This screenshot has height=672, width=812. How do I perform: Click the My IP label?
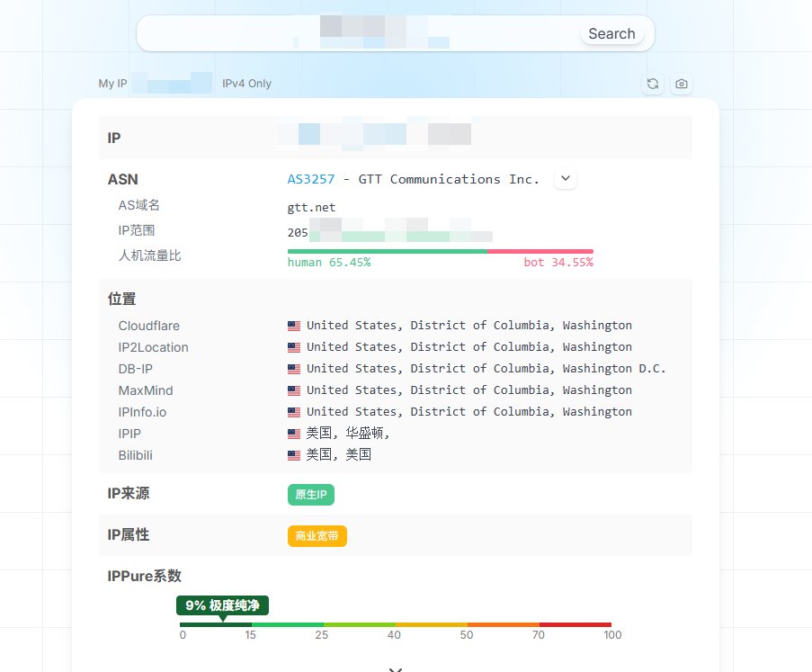[112, 84]
